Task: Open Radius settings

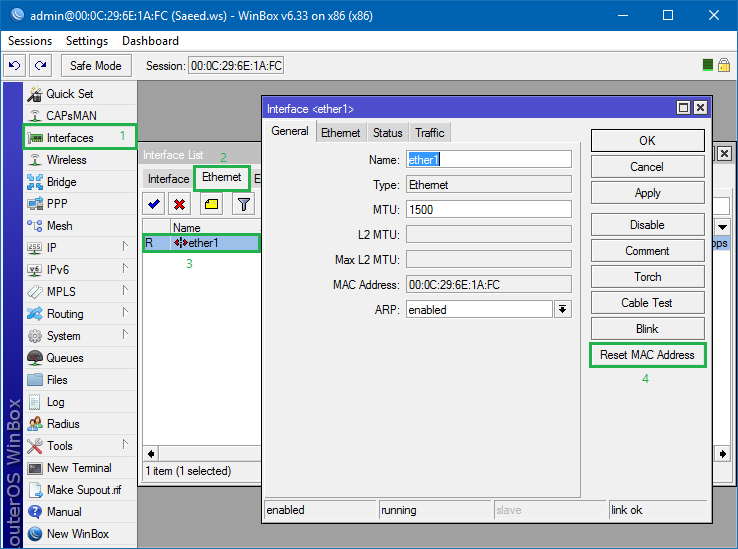Action: [x=80, y=424]
